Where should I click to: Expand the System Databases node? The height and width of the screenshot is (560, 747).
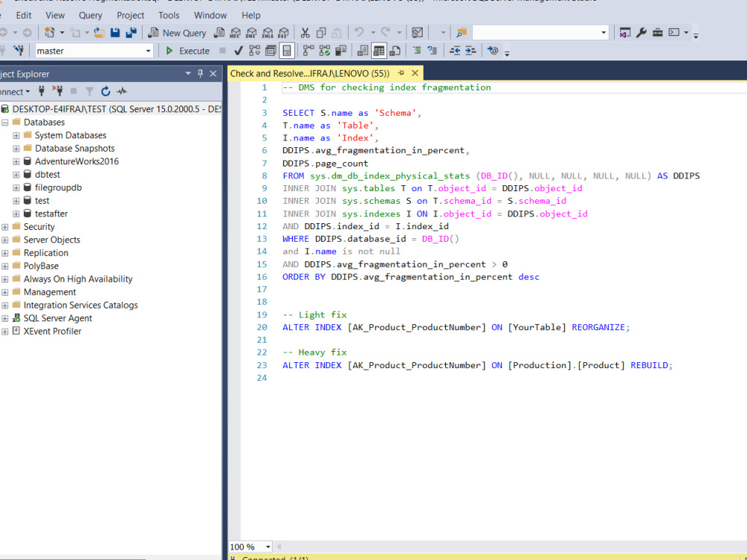pos(16,136)
